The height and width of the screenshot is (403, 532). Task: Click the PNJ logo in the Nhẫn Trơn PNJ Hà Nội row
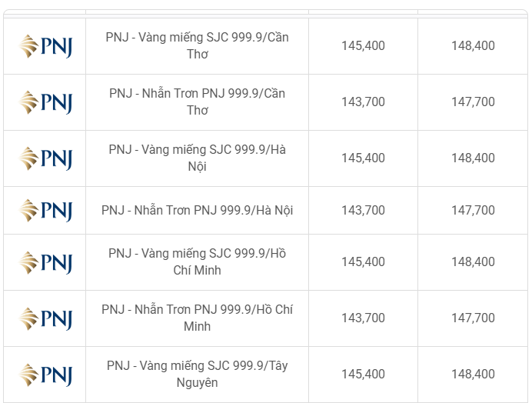coord(45,211)
